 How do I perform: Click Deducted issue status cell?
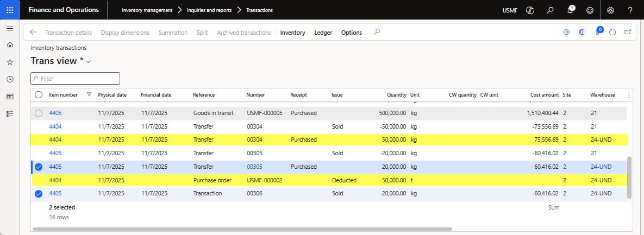tap(344, 180)
